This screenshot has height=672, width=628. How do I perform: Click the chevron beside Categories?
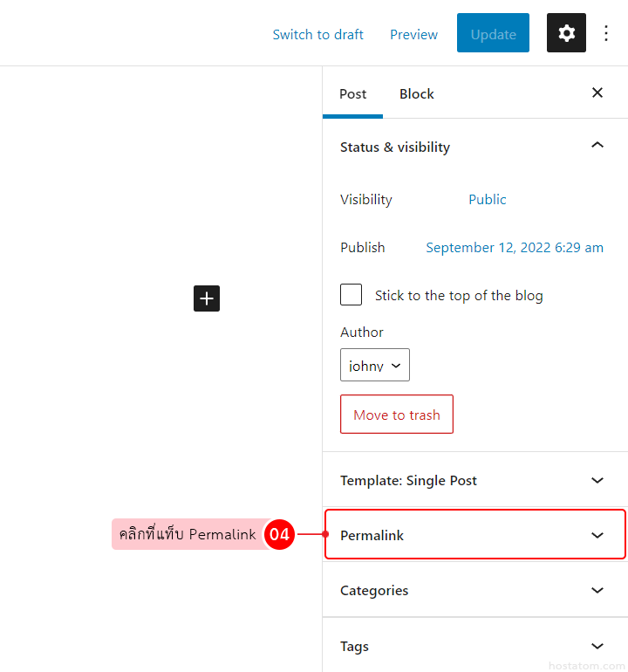[x=597, y=590]
